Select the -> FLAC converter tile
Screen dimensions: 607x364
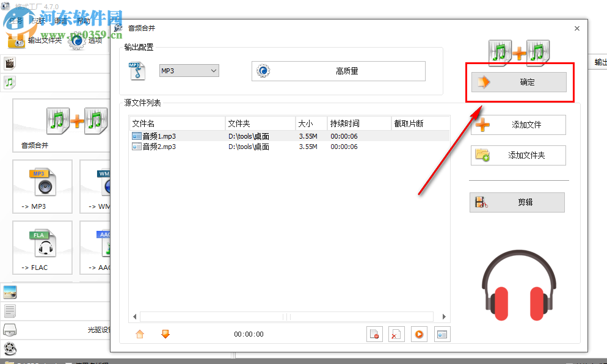coord(42,247)
